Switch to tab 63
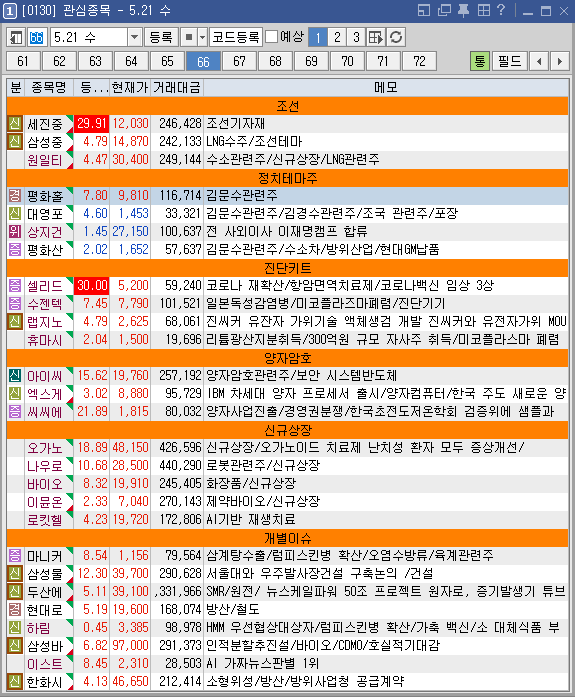This screenshot has width=575, height=697. tap(95, 61)
